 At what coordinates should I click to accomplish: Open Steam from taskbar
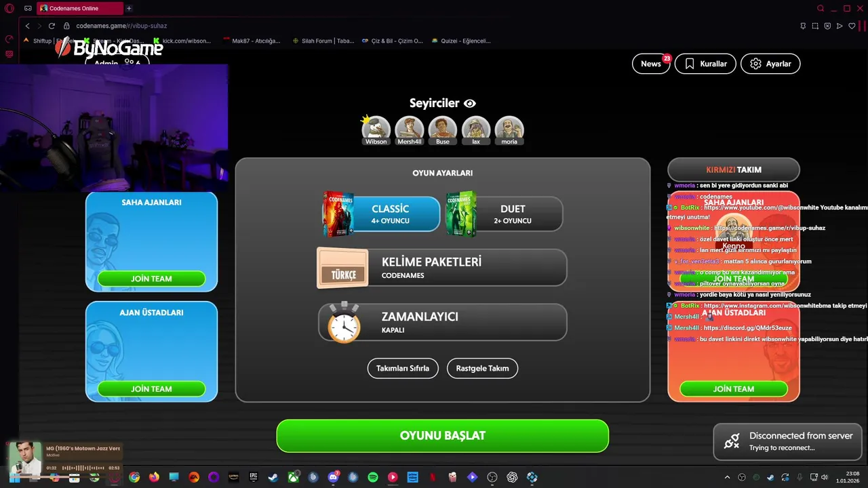(273, 477)
